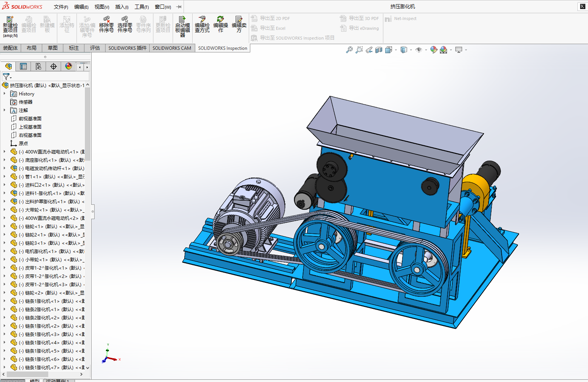Switch to the 装配体 tab

point(11,48)
